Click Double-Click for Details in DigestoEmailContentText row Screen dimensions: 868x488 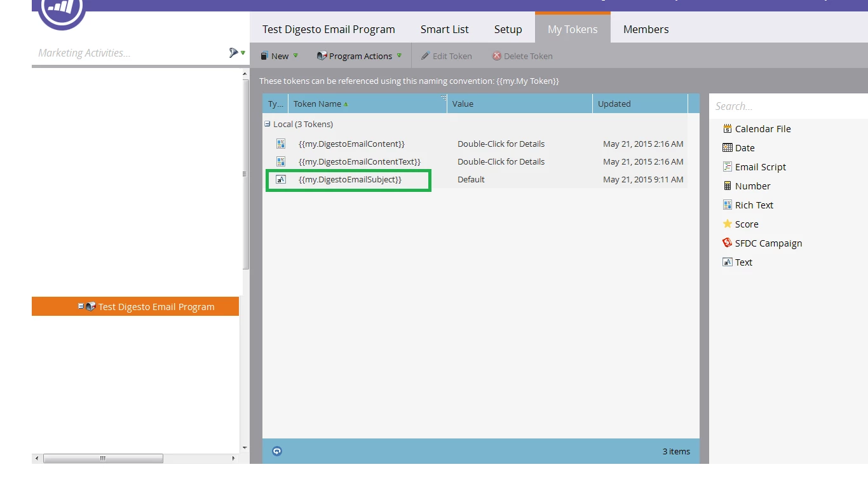point(501,161)
